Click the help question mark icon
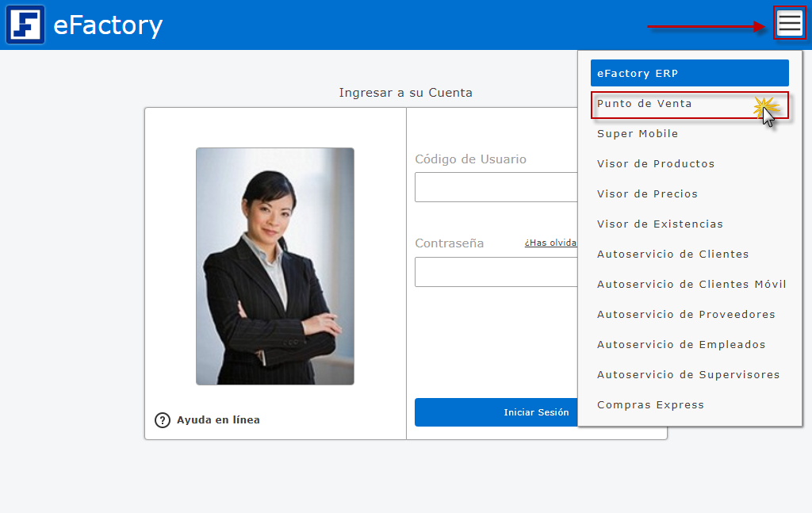Image resolution: width=812 pixels, height=513 pixels. (162, 419)
